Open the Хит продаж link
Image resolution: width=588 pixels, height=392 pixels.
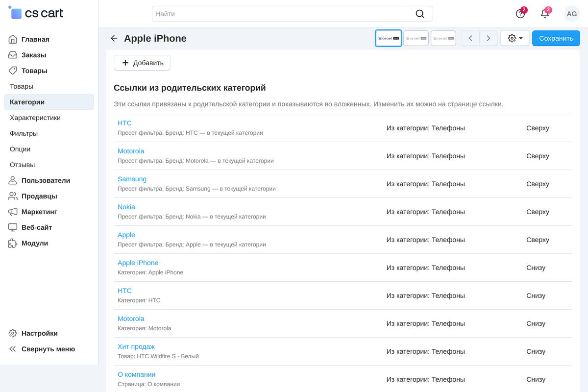point(136,346)
